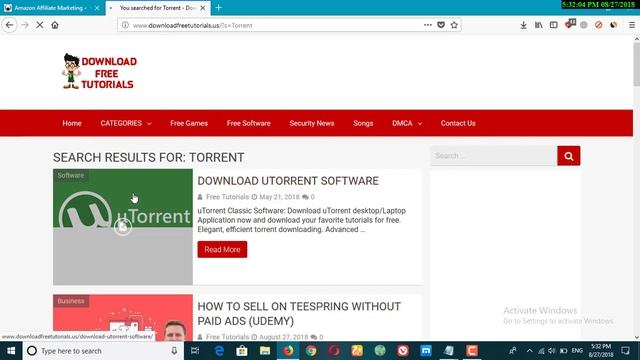Open Opera browser from taskbar

[334, 351]
